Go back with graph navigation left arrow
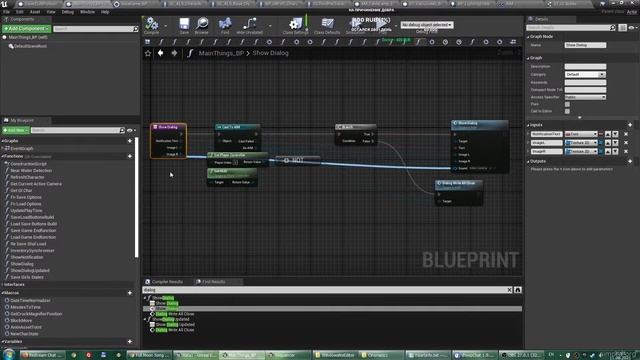 [x=160, y=53]
